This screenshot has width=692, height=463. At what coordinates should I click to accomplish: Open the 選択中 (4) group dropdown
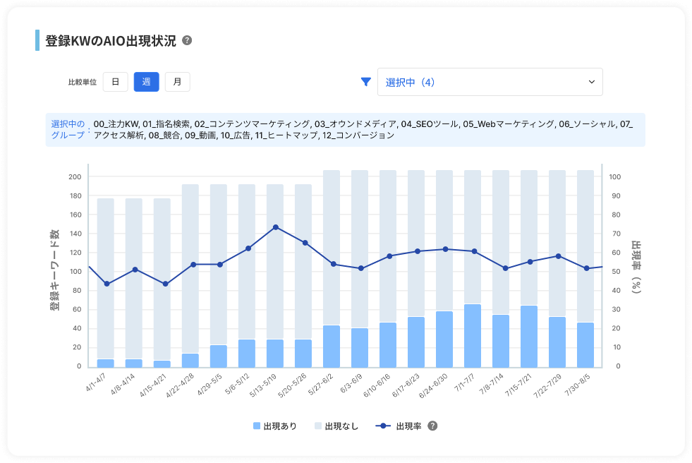(490, 82)
